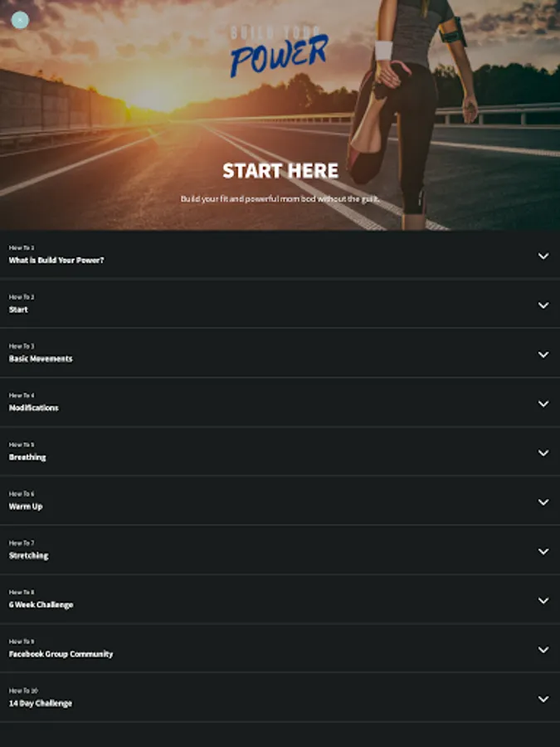Open the 'Warm Up' lesson title
Screen dimensions: 560x747
26,506
